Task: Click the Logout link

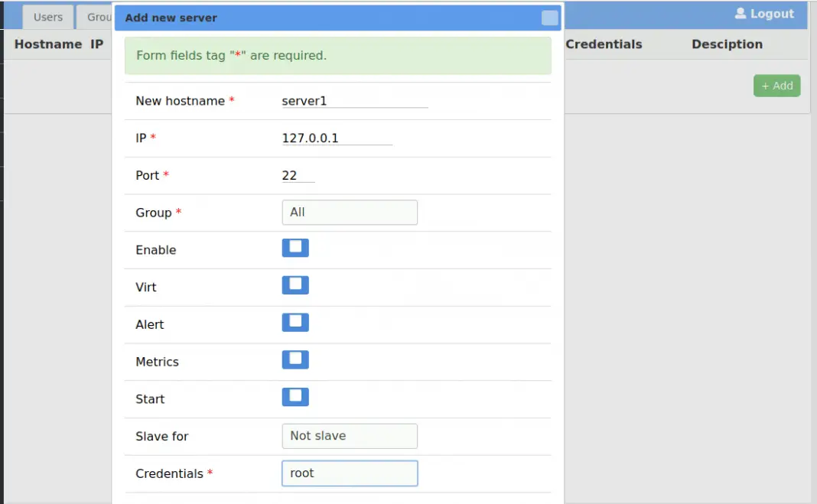Action: [x=770, y=13]
